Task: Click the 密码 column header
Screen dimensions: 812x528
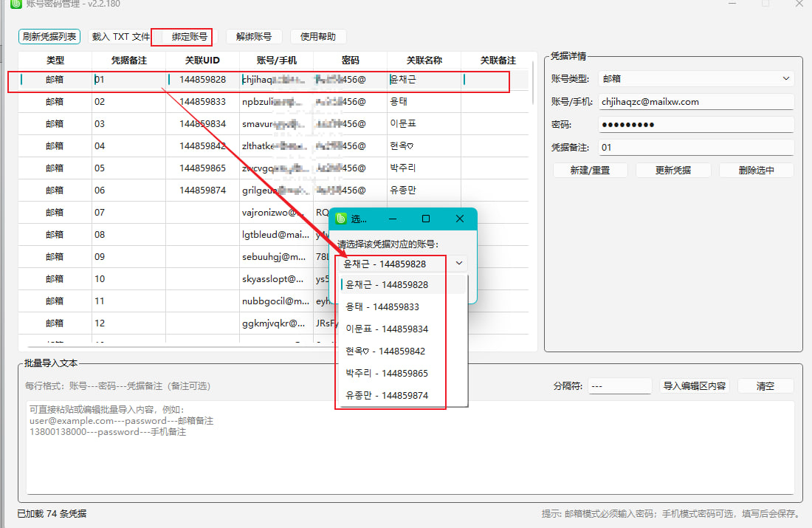Action: point(350,60)
